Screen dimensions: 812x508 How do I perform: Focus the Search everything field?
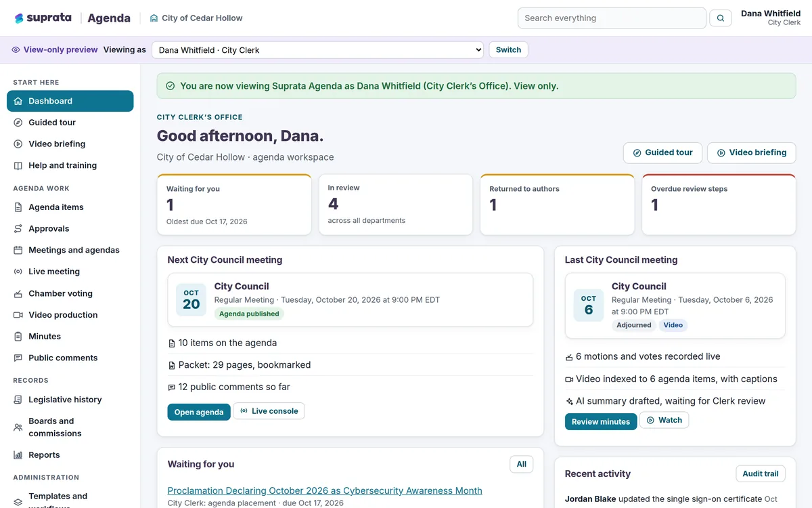tap(612, 18)
